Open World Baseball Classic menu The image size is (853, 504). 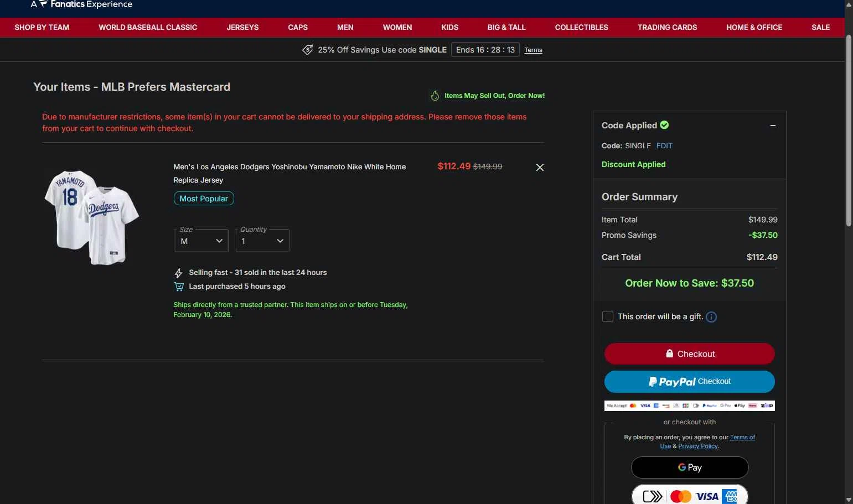[148, 27]
